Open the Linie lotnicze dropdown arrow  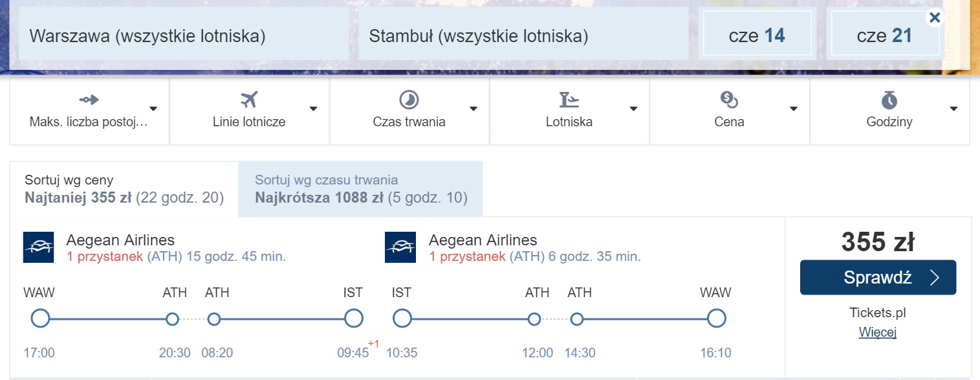[x=313, y=109]
